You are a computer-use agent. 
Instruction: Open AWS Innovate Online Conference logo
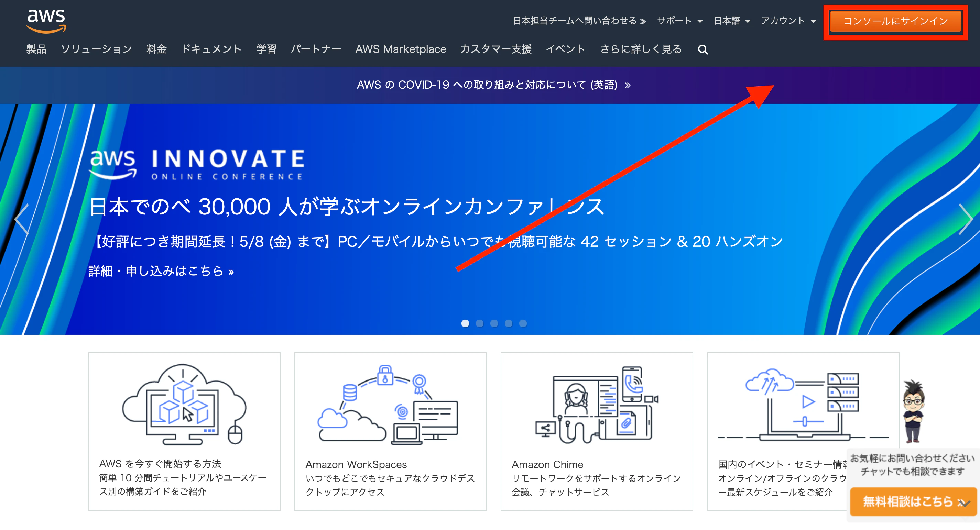pyautogui.click(x=196, y=164)
